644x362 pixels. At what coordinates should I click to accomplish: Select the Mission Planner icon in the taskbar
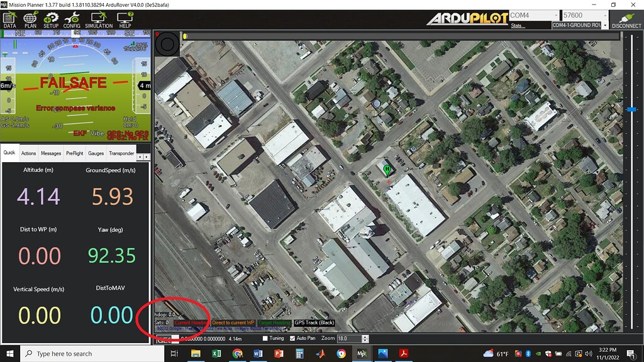[363, 353]
